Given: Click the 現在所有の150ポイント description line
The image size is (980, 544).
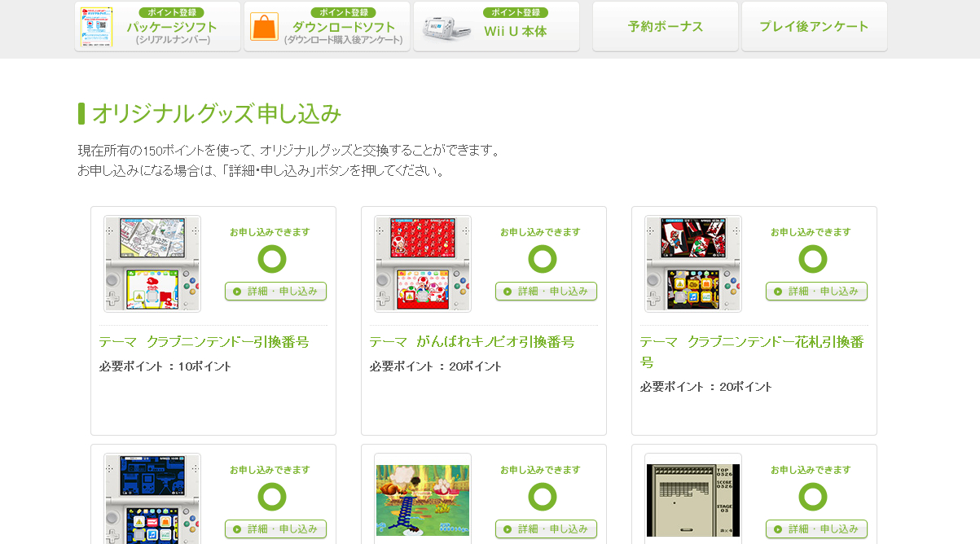Looking at the screenshot, I should click(x=289, y=151).
